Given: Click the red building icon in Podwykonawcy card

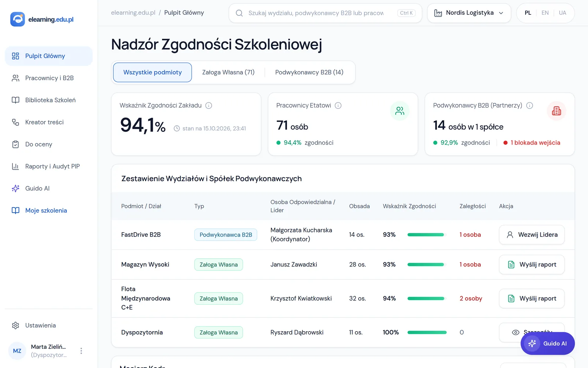Looking at the screenshot, I should [x=556, y=111].
